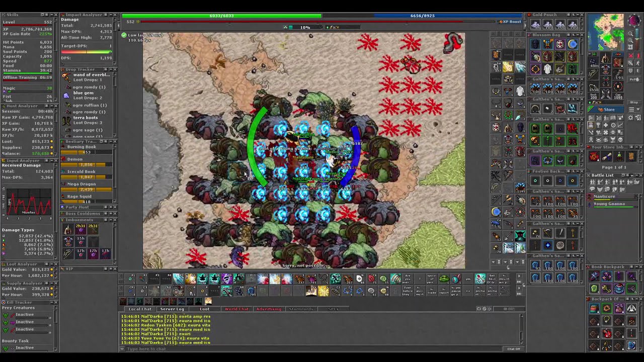Expand the Party Hunt panel
This screenshot has width=644, height=362.
point(111,207)
